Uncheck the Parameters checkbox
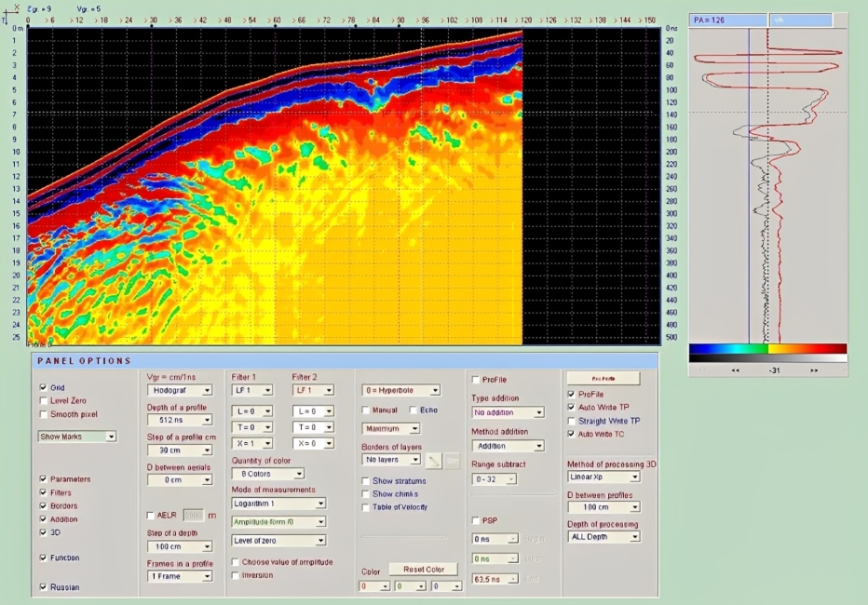Viewport: 868px width, 605px height. (x=43, y=479)
